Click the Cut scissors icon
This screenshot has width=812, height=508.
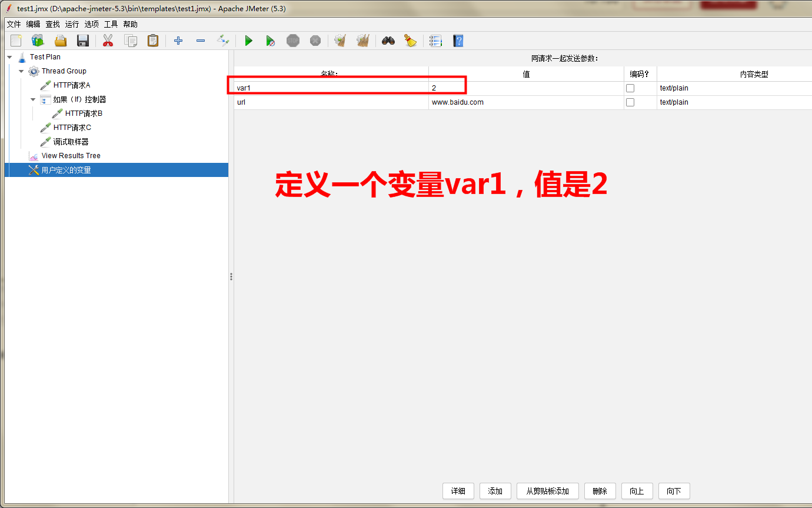tap(108, 41)
